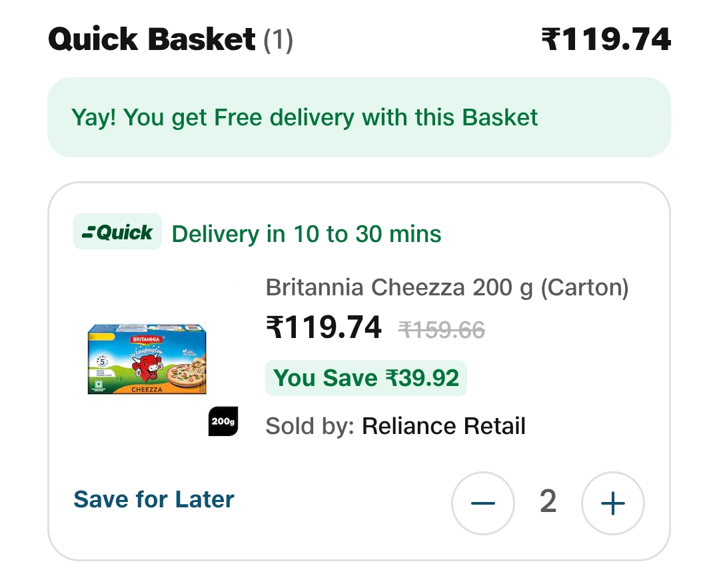The width and height of the screenshot is (719, 588).
Task: Click the Delivery in 10 to 30 mins text
Action: [307, 234]
